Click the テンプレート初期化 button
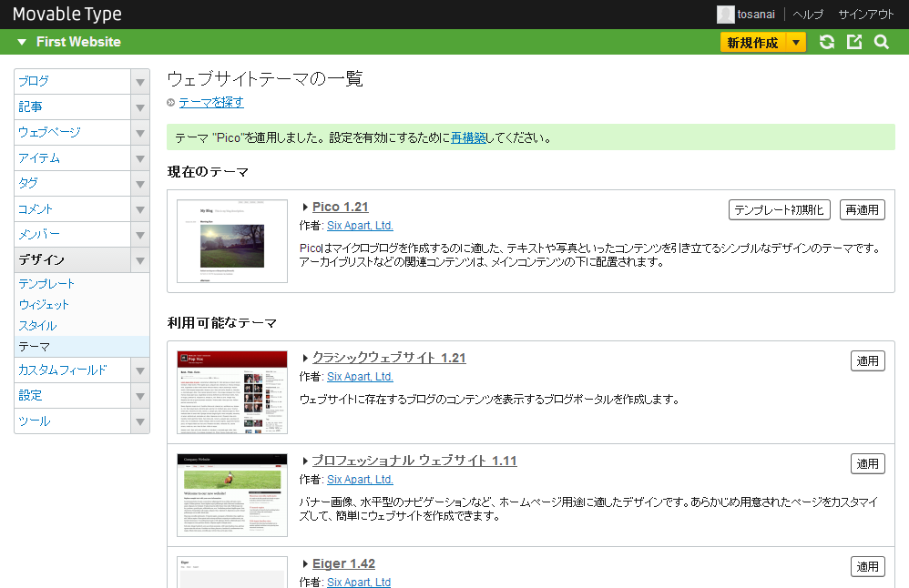This screenshot has height=588, width=909. [x=780, y=210]
